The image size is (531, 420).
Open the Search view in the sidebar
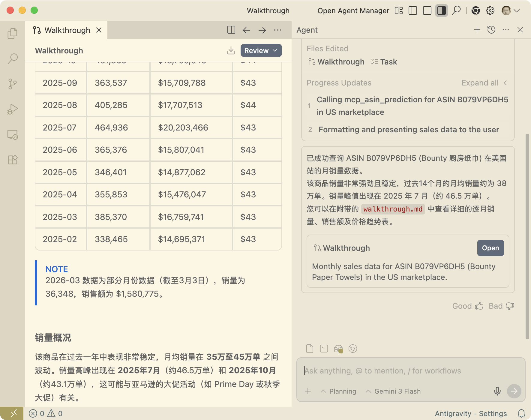click(12, 58)
